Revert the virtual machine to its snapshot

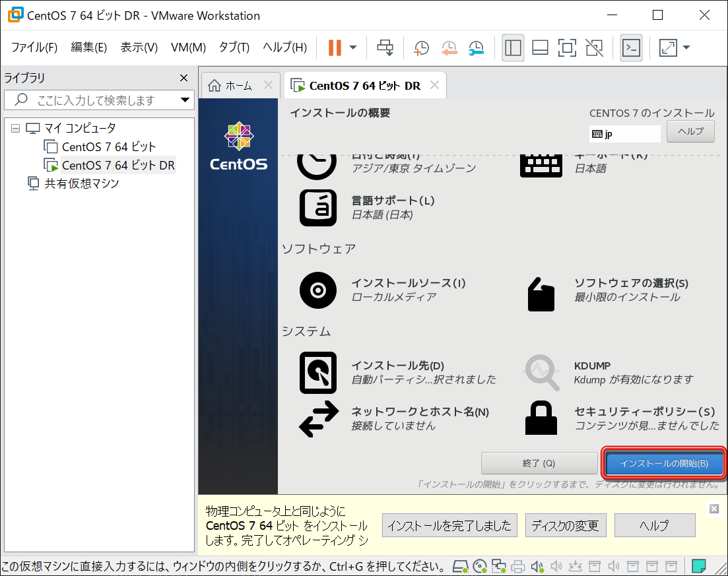point(449,48)
